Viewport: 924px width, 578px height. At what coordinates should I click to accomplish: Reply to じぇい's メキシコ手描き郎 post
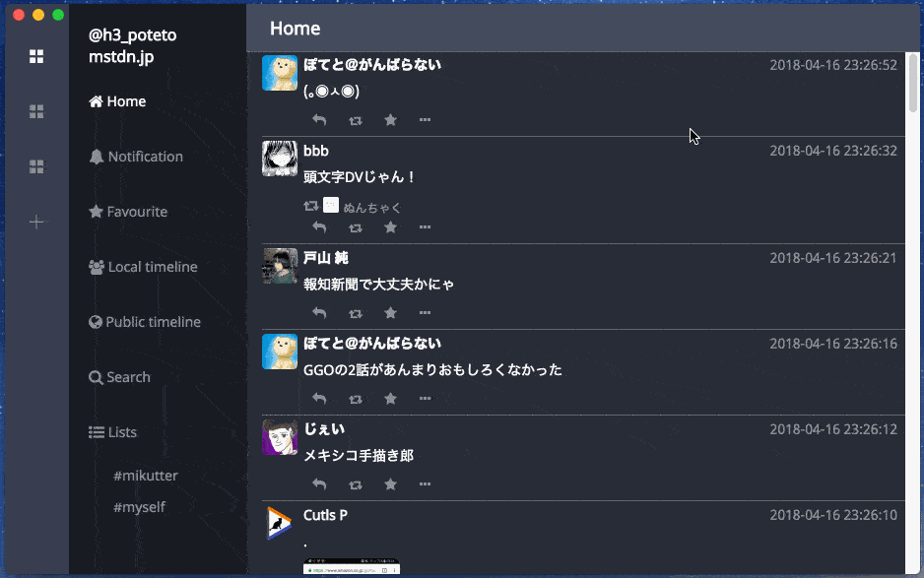click(319, 484)
